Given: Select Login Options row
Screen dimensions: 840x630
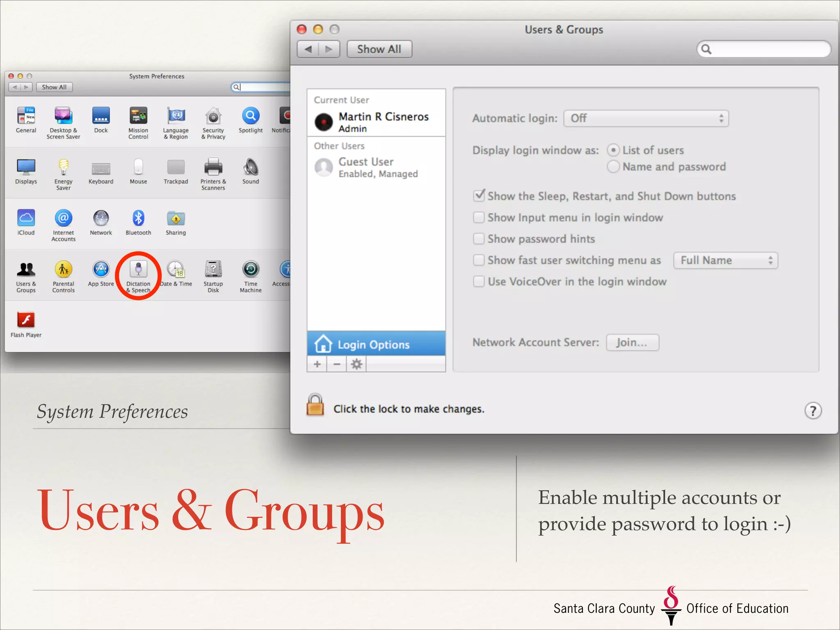Looking at the screenshot, I should coord(376,344).
